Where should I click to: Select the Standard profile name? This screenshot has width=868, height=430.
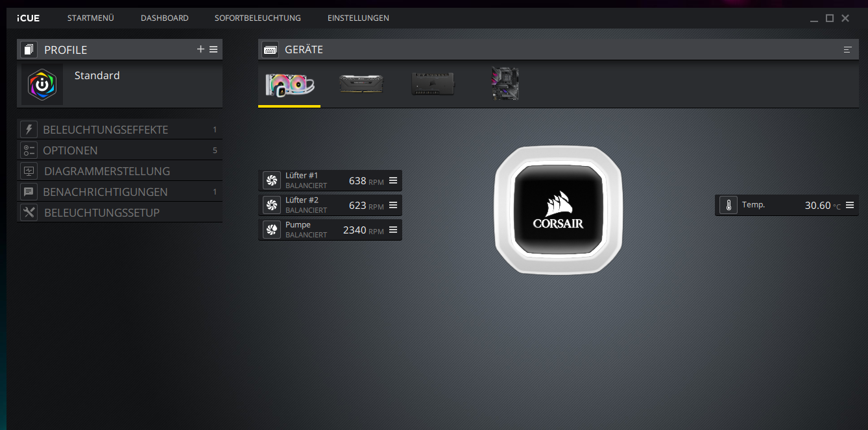97,76
